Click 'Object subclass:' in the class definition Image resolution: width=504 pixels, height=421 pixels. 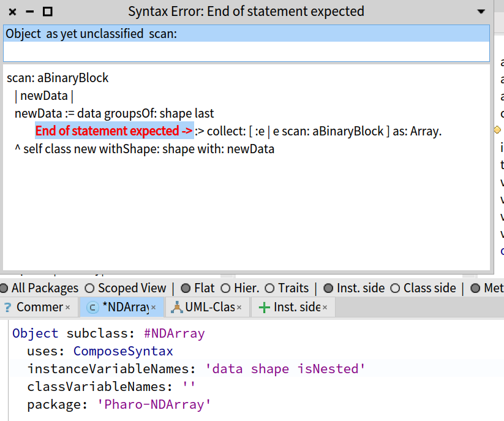point(73,333)
